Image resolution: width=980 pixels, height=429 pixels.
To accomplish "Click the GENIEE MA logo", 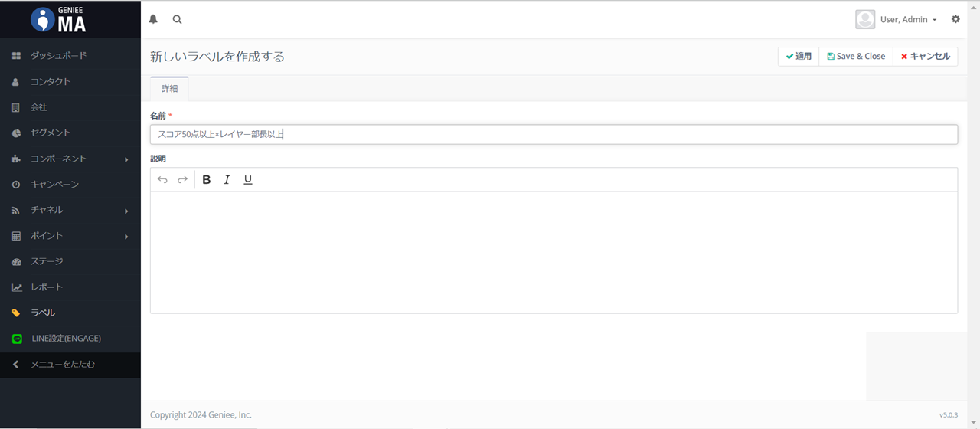I will [x=59, y=20].
